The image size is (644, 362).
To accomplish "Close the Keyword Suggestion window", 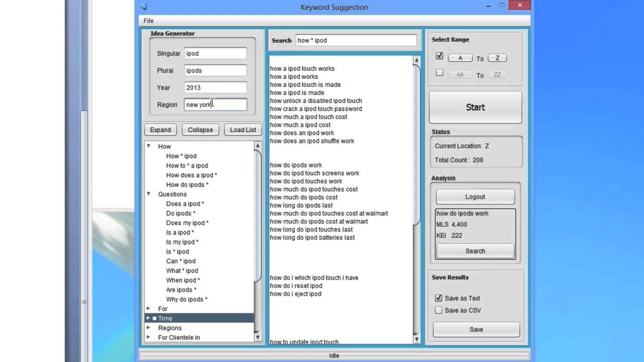I will [x=519, y=5].
